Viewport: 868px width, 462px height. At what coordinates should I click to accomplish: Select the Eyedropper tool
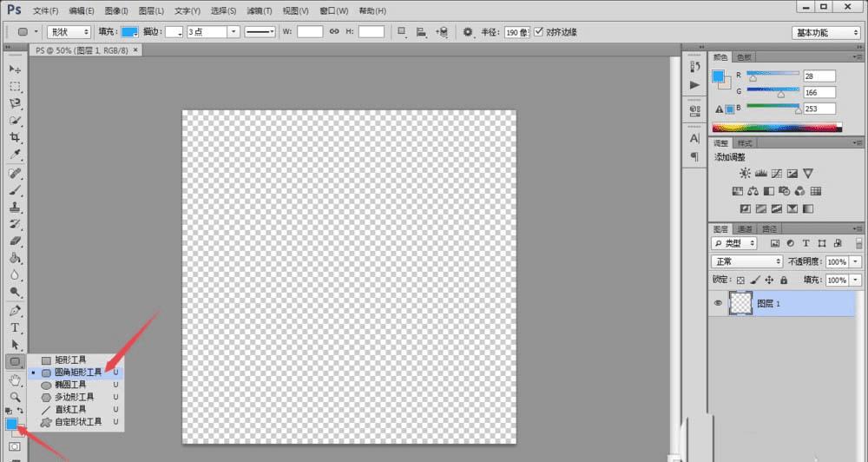(x=15, y=155)
